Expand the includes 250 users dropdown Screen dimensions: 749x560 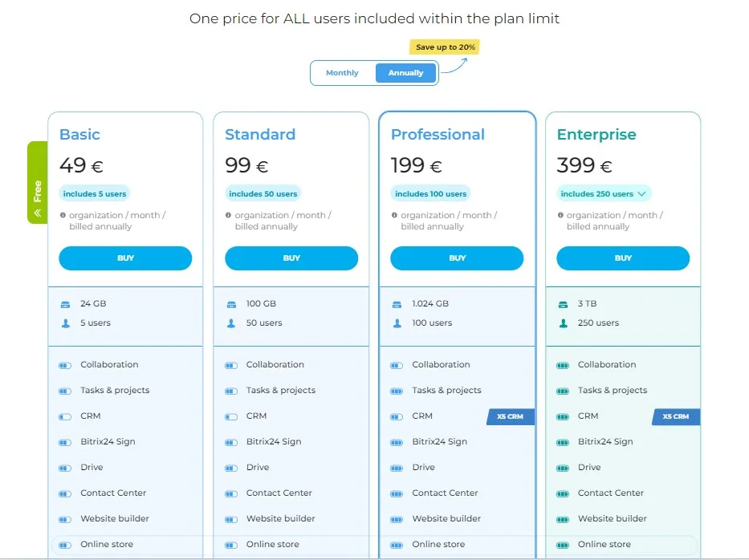604,194
